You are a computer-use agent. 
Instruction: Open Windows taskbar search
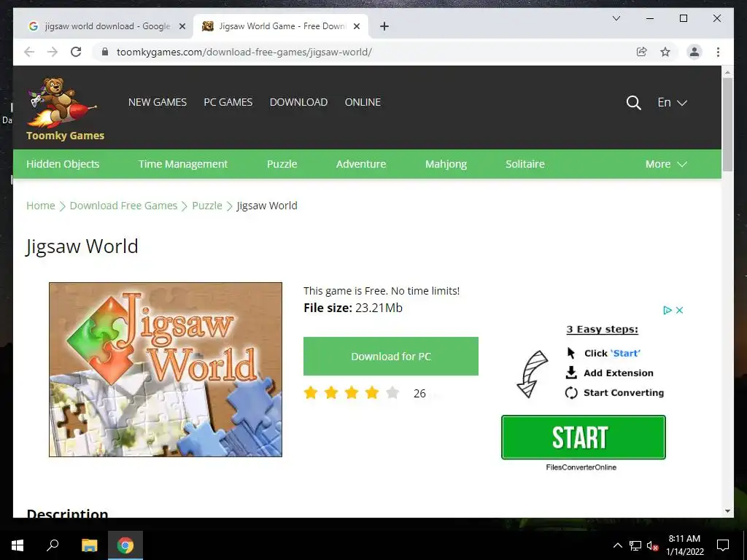[x=53, y=545]
